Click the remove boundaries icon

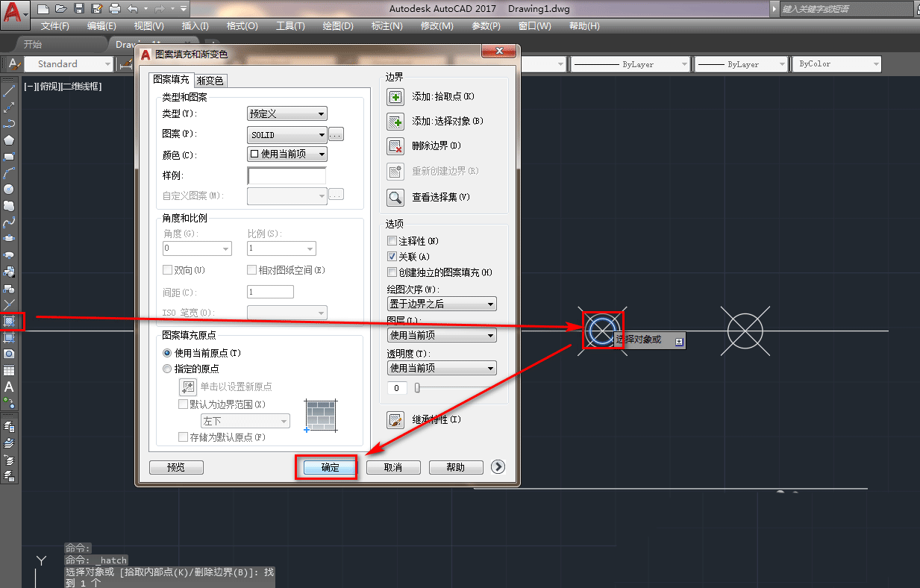coord(395,146)
